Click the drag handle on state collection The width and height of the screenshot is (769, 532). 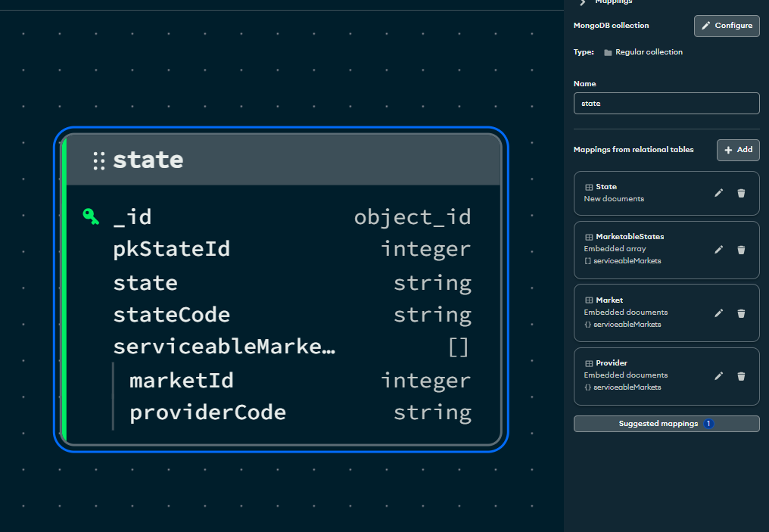pyautogui.click(x=99, y=160)
